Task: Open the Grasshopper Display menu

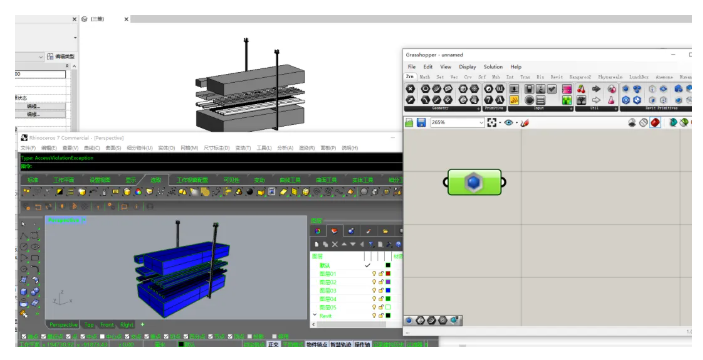Action: coord(467,67)
